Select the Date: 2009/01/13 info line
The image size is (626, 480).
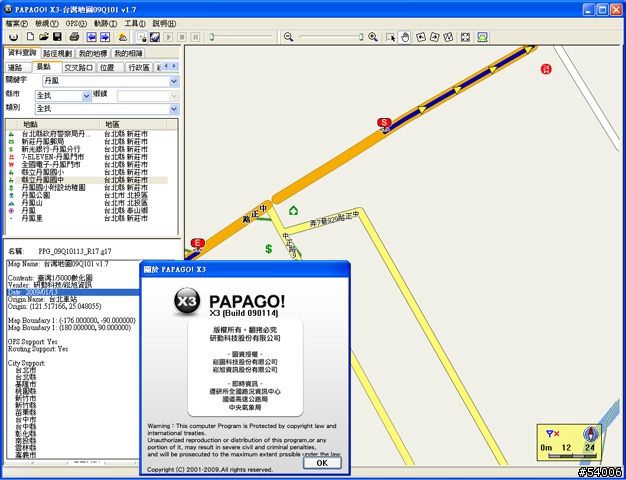pos(73,292)
